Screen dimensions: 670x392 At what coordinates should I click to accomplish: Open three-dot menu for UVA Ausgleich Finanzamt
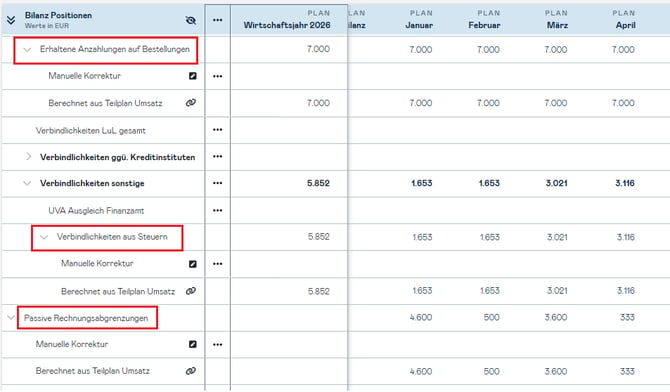[x=217, y=210]
